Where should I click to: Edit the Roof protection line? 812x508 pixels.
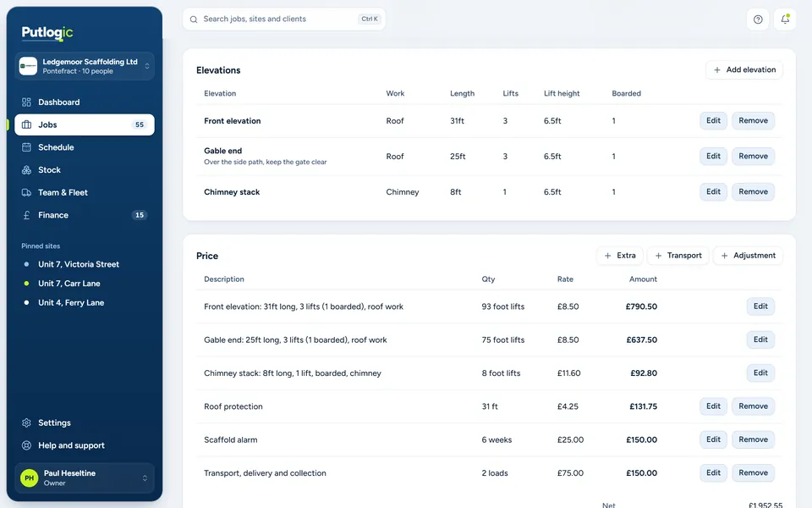[x=713, y=406]
